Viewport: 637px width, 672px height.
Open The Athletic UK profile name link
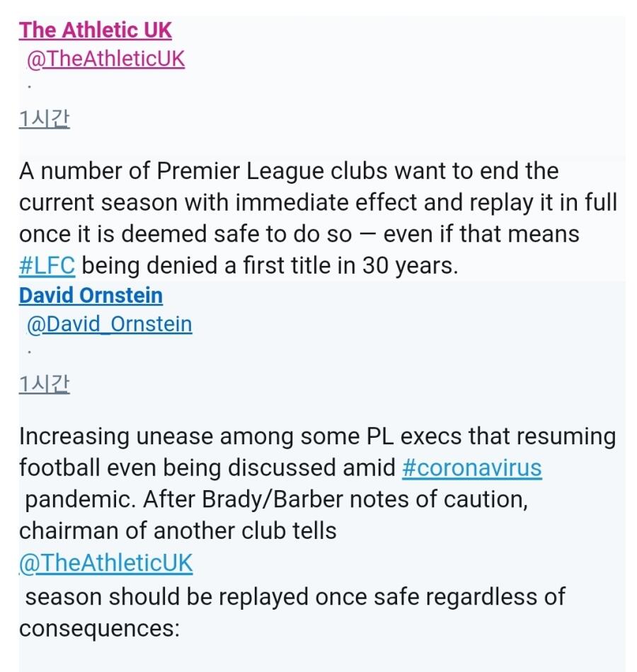[96, 30]
